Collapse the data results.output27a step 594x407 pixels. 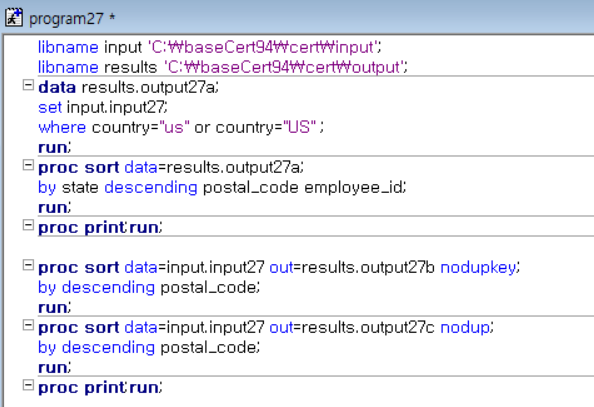point(28,85)
